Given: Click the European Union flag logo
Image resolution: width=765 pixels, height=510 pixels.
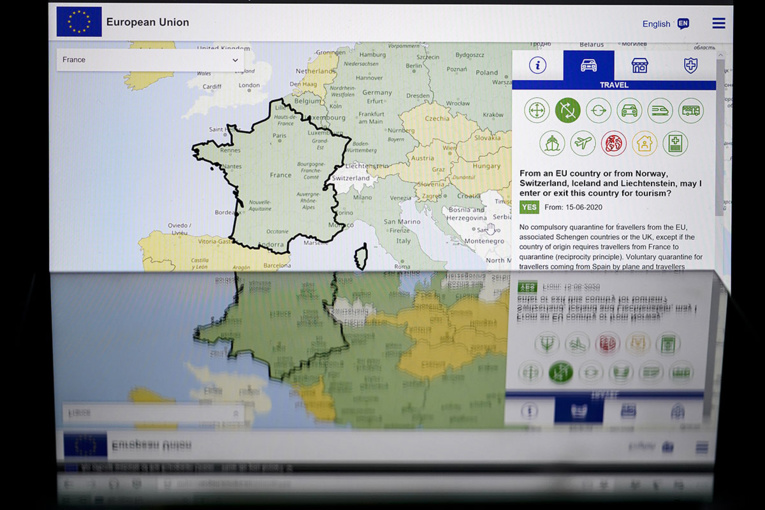Looking at the screenshot, I should pos(79,22).
